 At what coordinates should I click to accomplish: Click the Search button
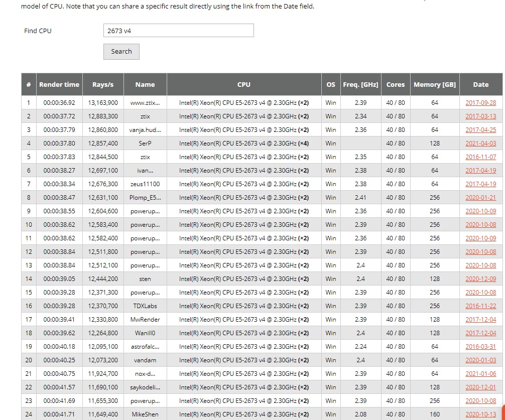point(121,52)
